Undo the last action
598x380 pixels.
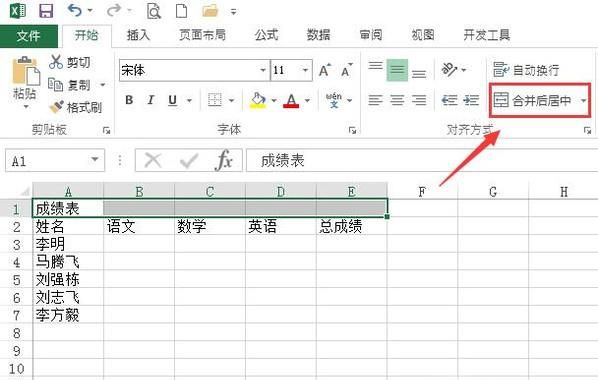coord(75,10)
